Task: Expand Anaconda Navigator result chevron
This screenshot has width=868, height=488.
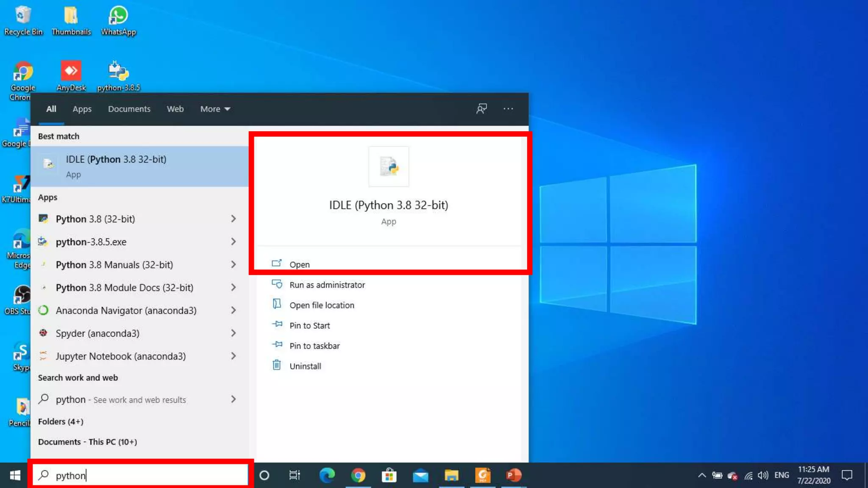Action: tap(234, 310)
